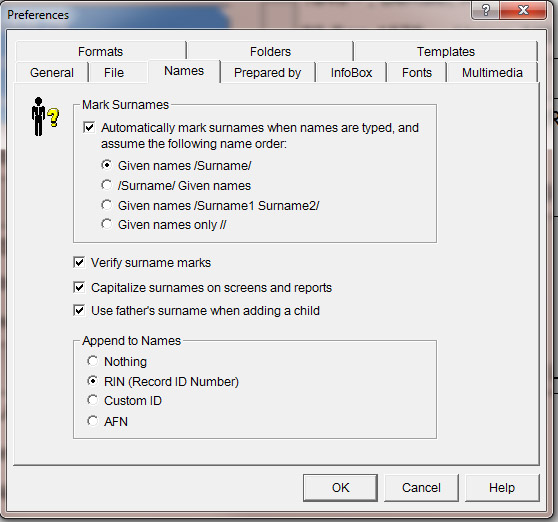The image size is (558, 522).
Task: Switch to the Folders tab
Action: point(270,52)
